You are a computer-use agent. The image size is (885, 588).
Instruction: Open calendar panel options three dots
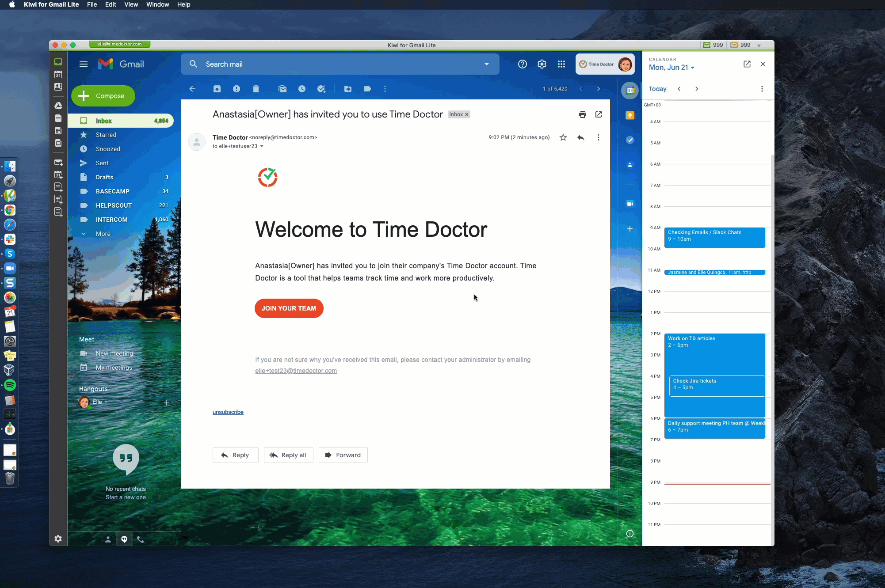coord(762,89)
